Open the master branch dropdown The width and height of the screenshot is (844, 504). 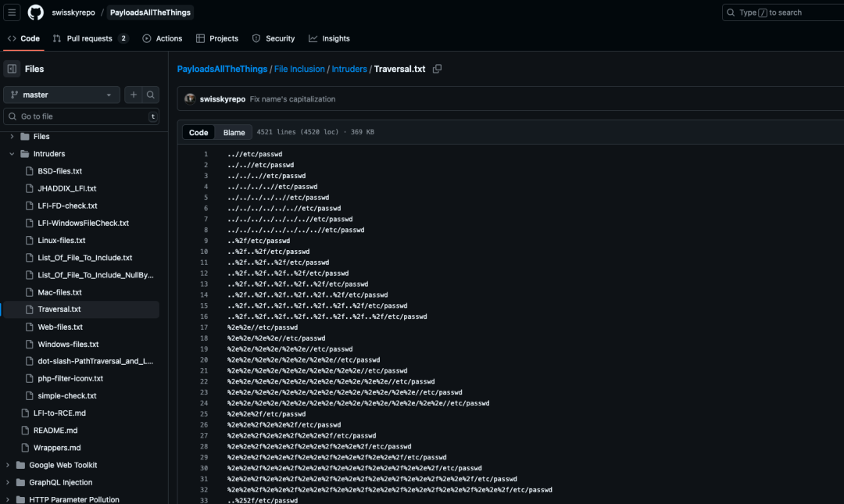(x=62, y=95)
